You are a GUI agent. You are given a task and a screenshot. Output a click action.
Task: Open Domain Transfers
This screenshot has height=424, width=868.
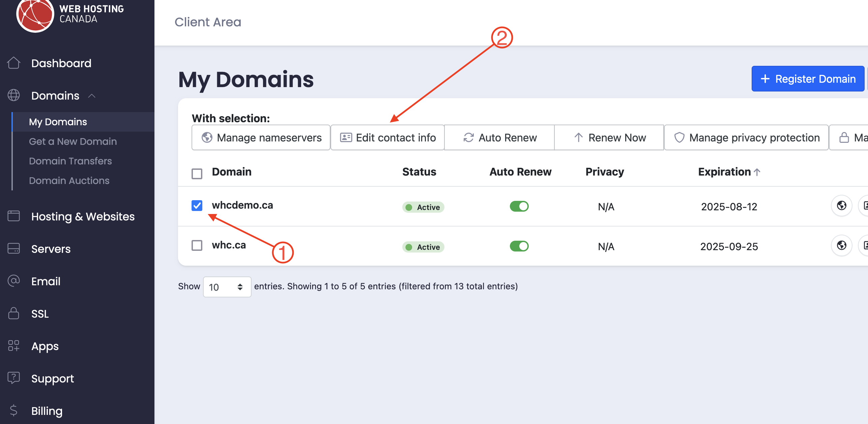tap(70, 161)
